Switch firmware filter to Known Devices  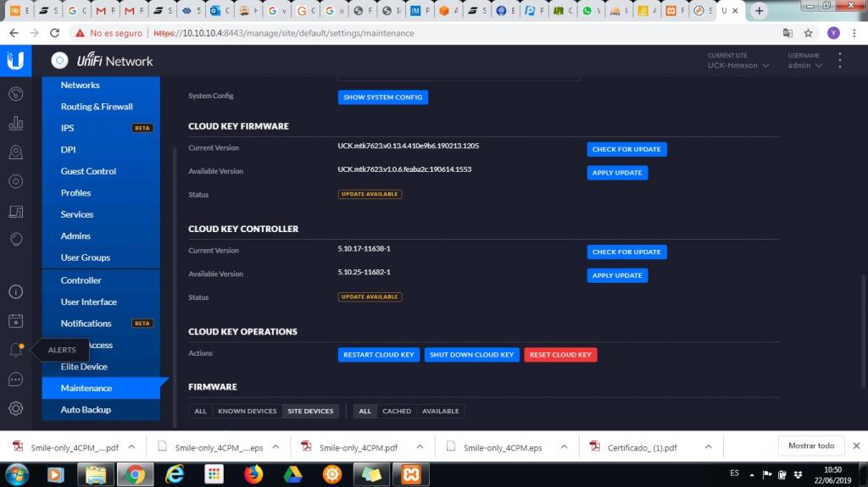247,411
